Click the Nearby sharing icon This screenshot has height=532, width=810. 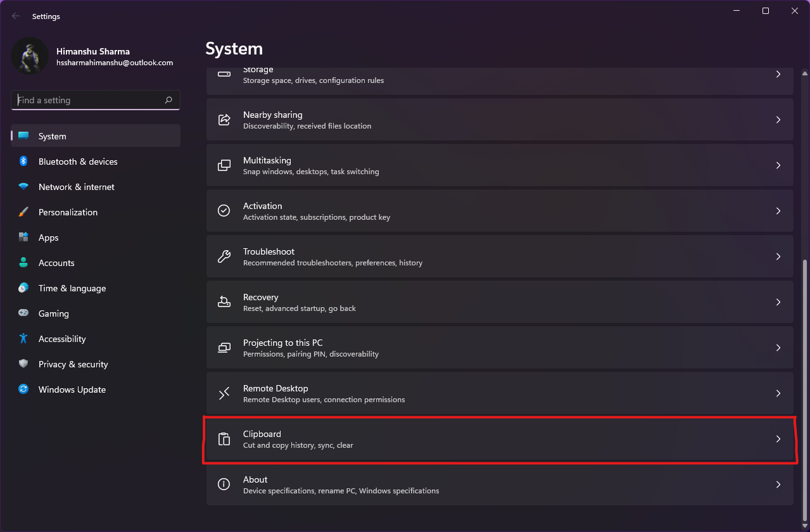(224, 120)
